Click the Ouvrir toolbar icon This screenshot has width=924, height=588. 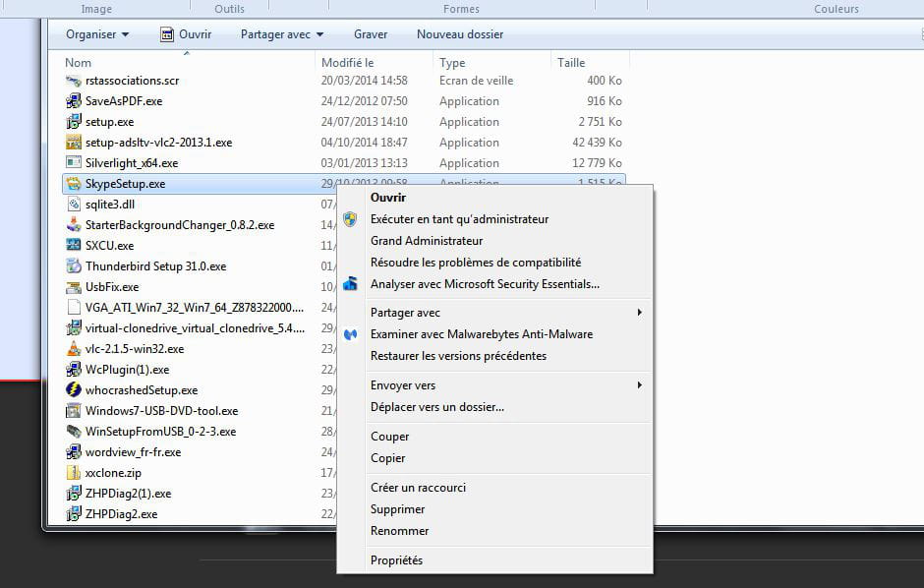167,34
